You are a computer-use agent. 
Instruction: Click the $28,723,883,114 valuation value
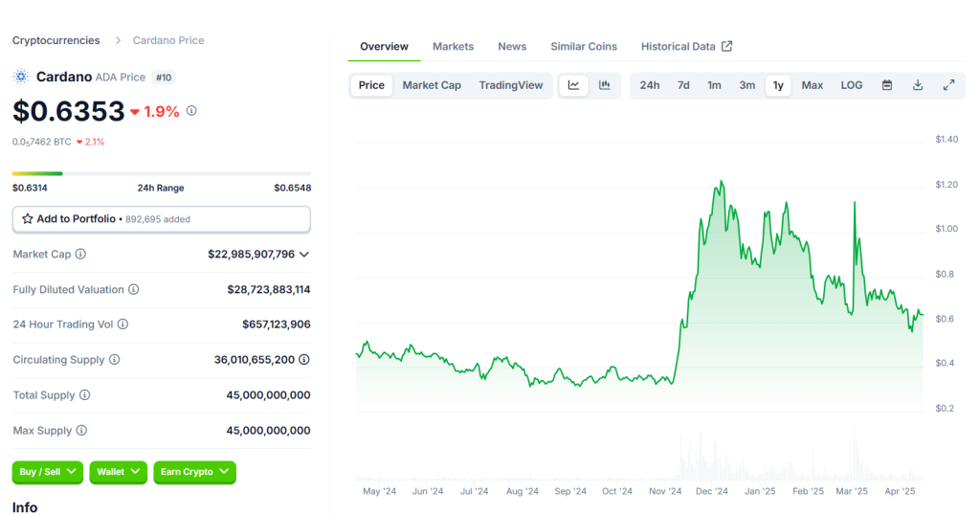click(269, 289)
